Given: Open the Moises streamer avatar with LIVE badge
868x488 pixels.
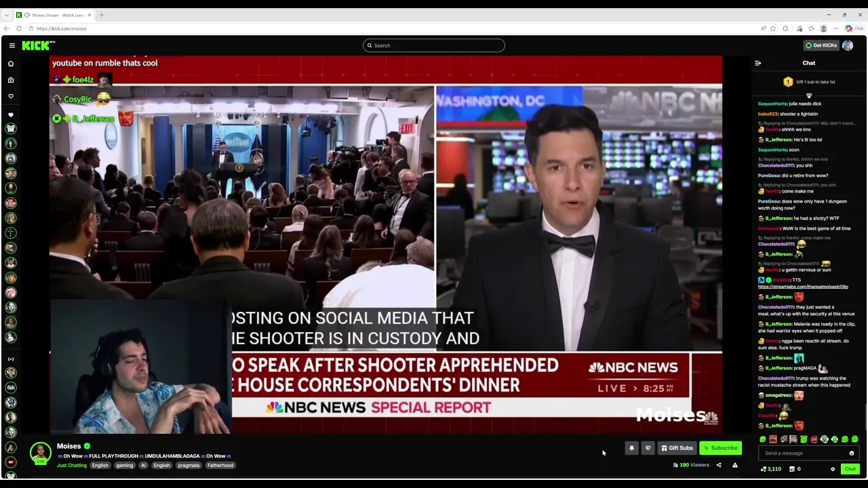Looking at the screenshot, I should point(41,453).
